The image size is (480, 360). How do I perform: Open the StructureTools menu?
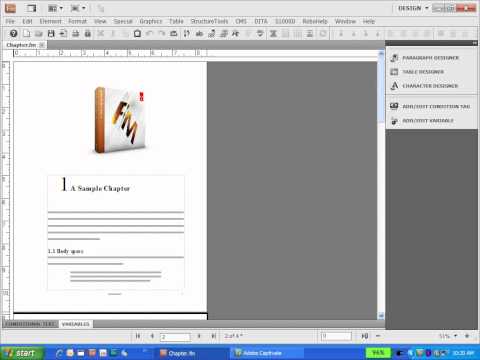(209, 21)
